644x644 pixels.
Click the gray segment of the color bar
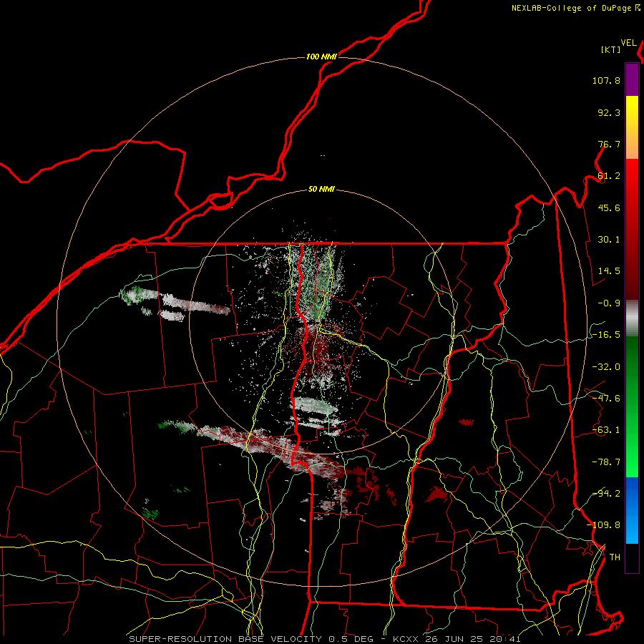[632, 318]
